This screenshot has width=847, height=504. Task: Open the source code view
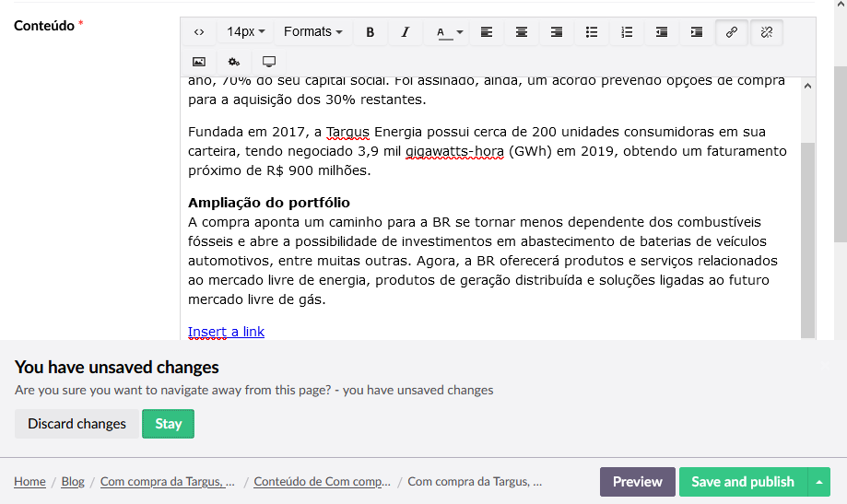tap(199, 32)
